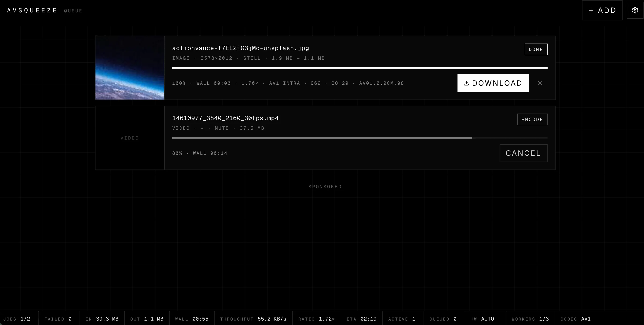
Task: Click THROUGHPUT 55.2 KB/s status entry
Action: (253, 319)
